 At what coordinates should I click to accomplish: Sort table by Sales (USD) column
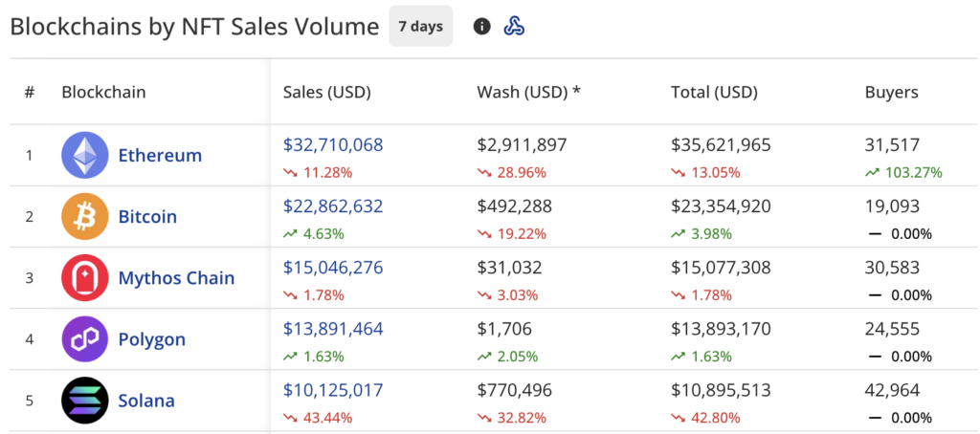pyautogui.click(x=326, y=93)
